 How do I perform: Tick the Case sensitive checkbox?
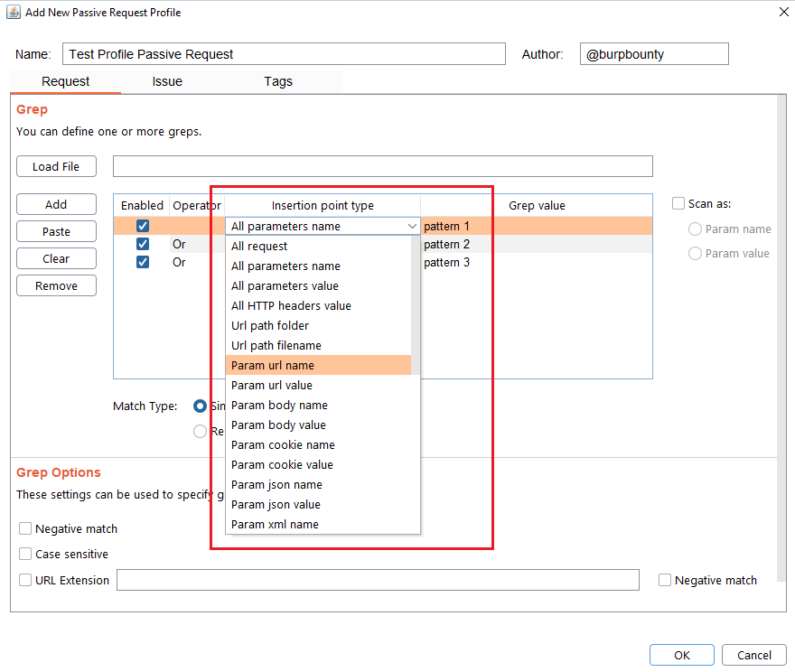25,555
